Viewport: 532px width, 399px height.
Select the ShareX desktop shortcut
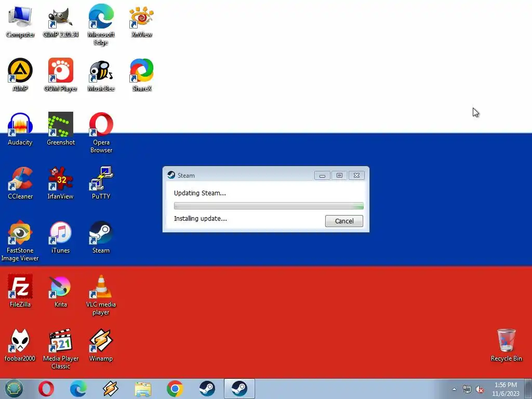pos(141,75)
